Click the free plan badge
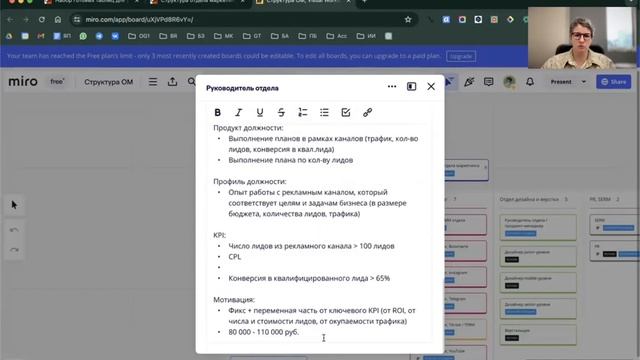640x360 pixels. (x=57, y=82)
